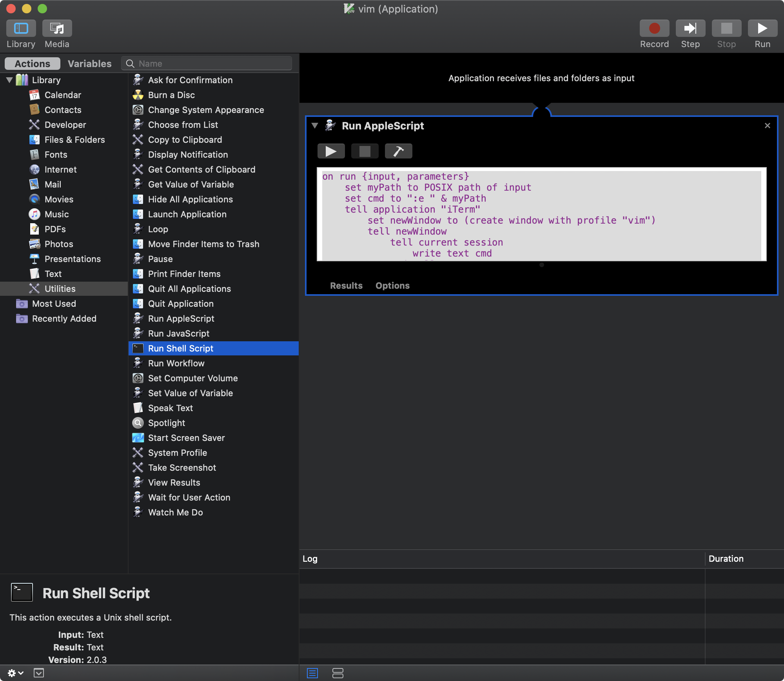The height and width of the screenshot is (681, 784).
Task: Select Run AppleScript in the actions list
Action: click(214, 319)
